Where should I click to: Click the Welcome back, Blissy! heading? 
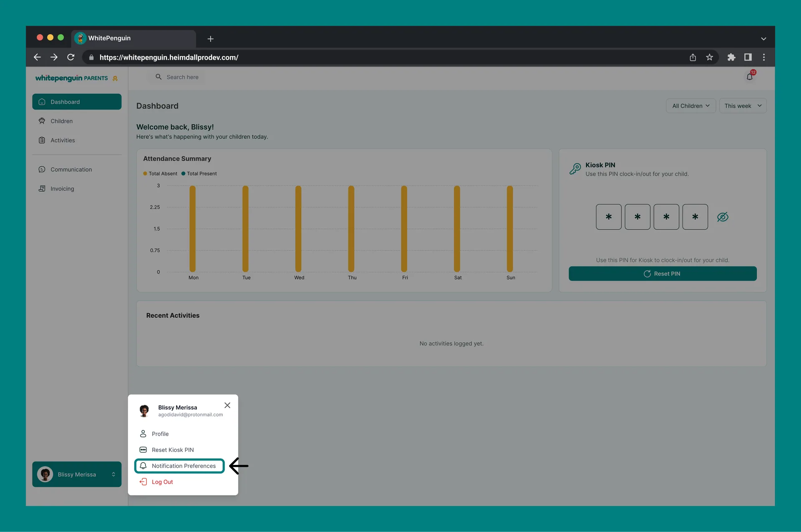pos(175,127)
